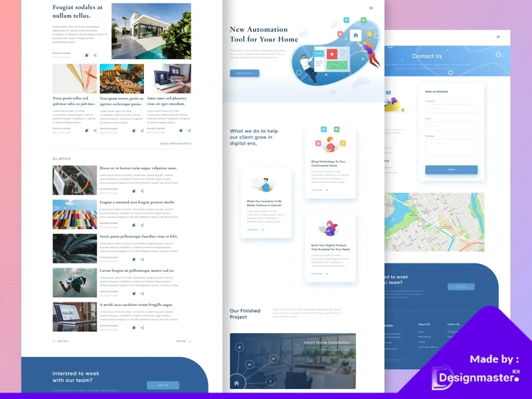Bookmark the 'Cursus feugiat mi pellentesque' article
The image size is (532, 399).
133,293
